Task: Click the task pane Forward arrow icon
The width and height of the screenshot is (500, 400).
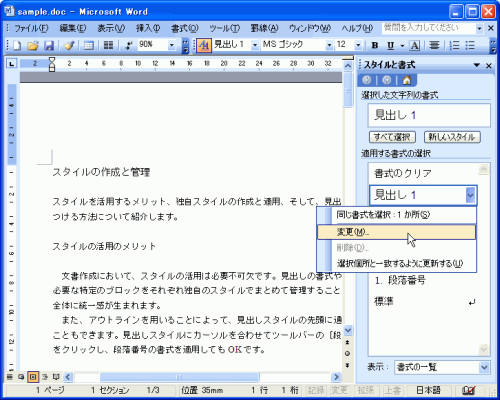Action: click(387, 80)
